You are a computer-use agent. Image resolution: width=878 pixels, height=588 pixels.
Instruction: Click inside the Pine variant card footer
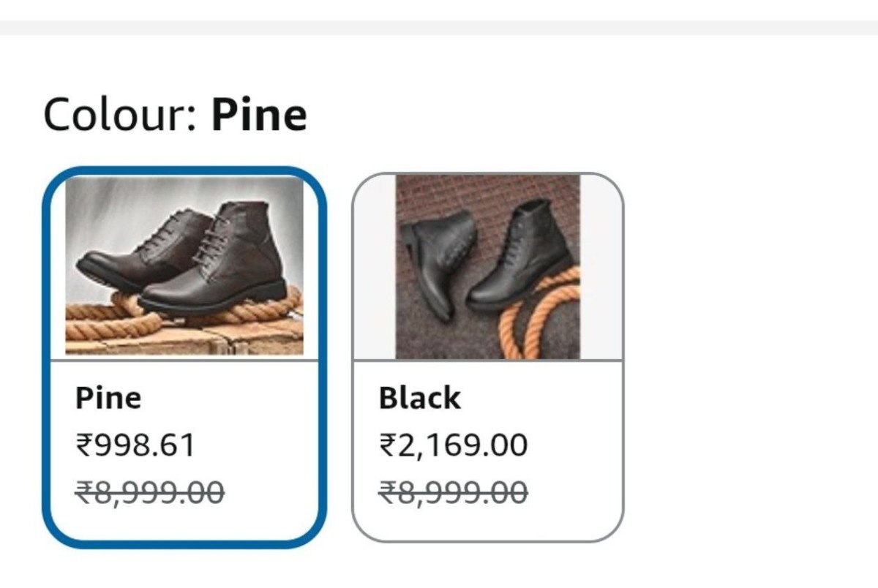[x=187, y=446]
